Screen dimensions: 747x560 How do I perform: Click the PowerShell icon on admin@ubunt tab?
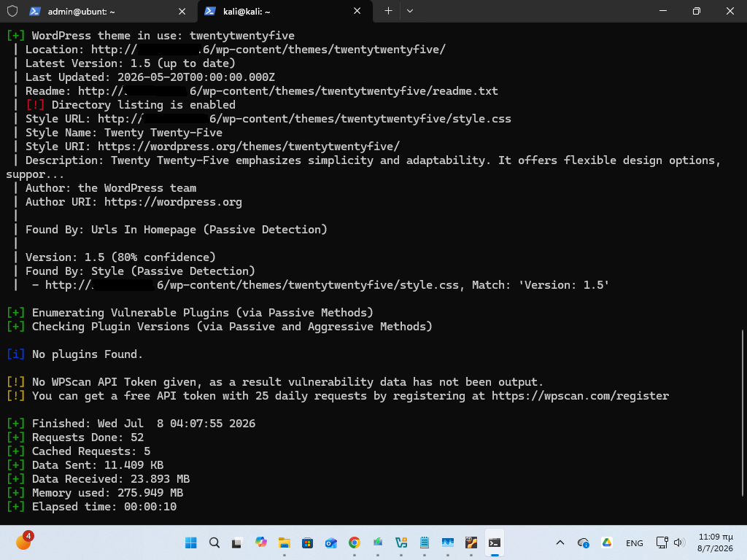click(x=35, y=11)
